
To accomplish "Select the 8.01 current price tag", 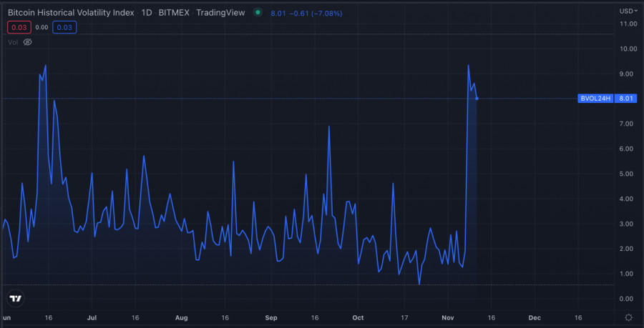I will pos(627,99).
